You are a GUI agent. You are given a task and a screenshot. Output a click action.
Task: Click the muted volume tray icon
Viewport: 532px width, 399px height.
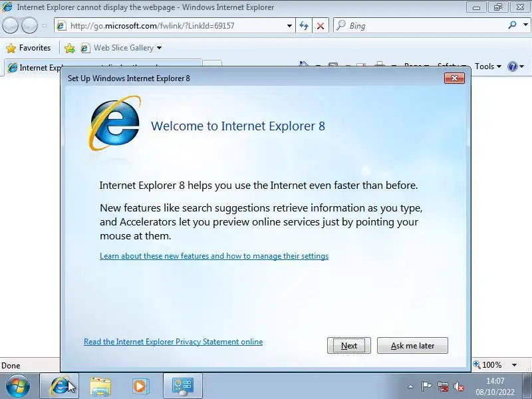pyautogui.click(x=458, y=386)
